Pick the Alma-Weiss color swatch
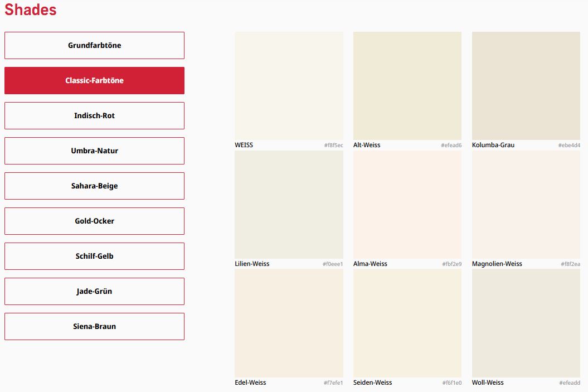Viewport: 588px width, 392px height. (407, 204)
